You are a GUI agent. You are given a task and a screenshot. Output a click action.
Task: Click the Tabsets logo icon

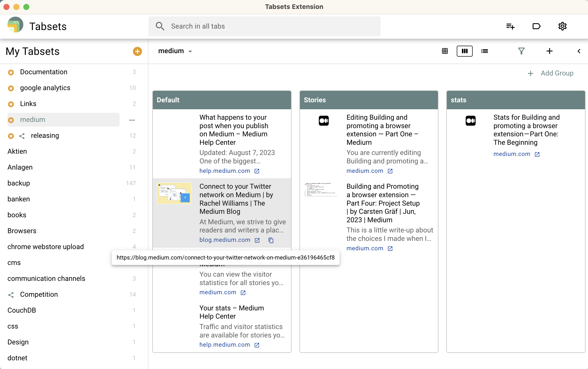coord(15,25)
